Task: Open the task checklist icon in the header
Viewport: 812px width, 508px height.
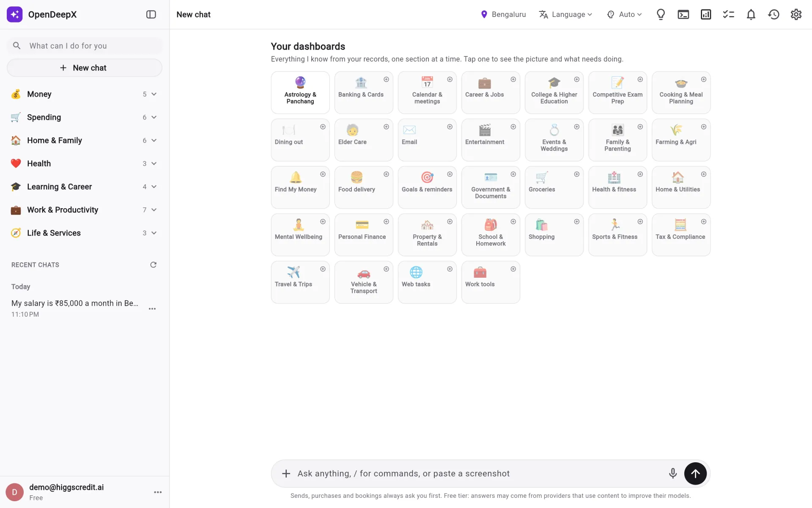Action: pyautogui.click(x=728, y=14)
